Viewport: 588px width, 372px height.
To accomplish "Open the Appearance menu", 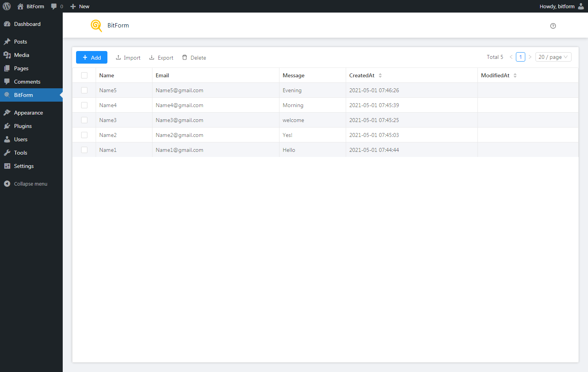I will 31,113.
